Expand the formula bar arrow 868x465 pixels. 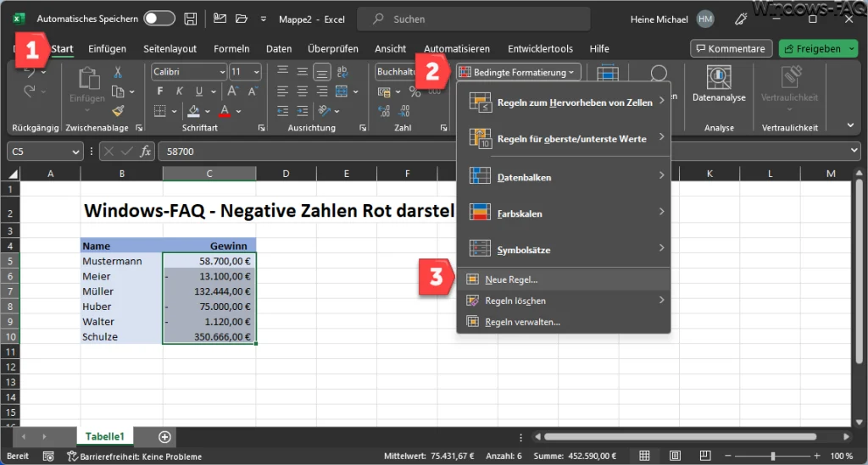(x=854, y=151)
